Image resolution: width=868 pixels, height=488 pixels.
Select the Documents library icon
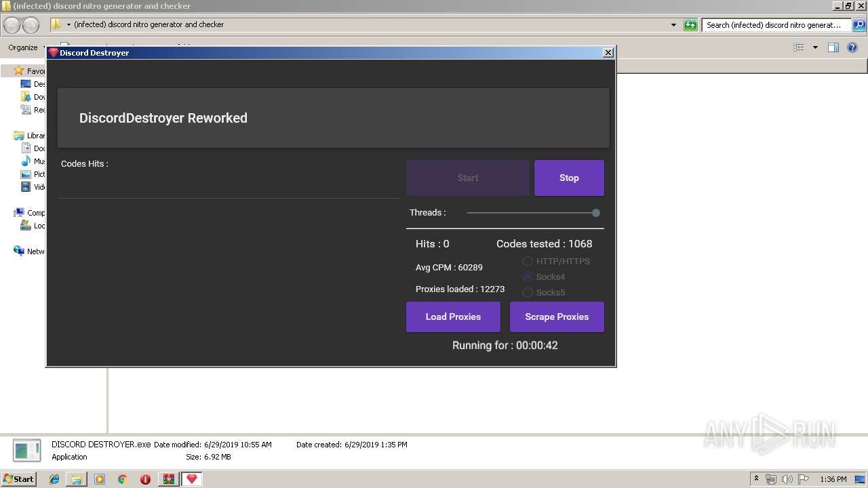click(26, 148)
